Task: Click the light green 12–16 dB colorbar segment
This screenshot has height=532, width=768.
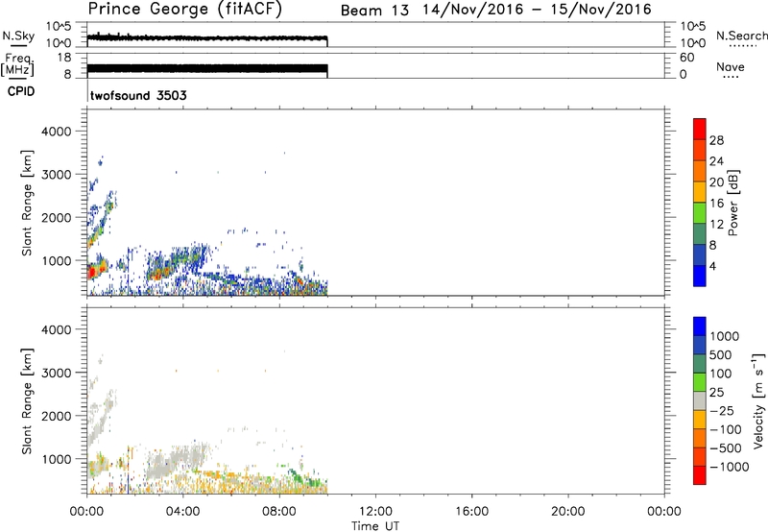Action: tap(700, 212)
